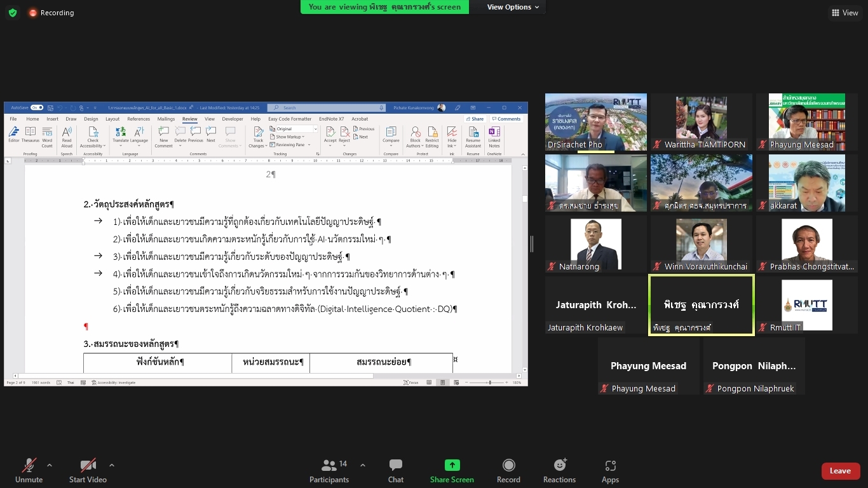Leave the meeting with red button
This screenshot has height=488, width=868.
840,471
